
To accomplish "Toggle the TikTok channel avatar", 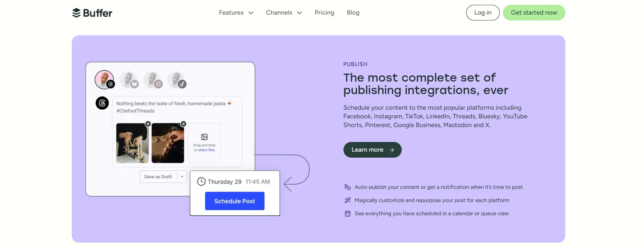I will 177,80.
